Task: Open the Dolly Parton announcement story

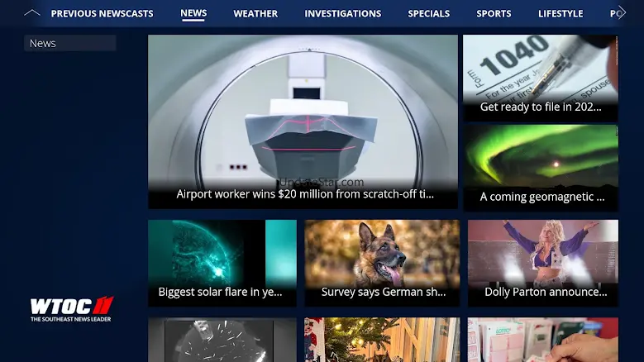Action: 543,263
